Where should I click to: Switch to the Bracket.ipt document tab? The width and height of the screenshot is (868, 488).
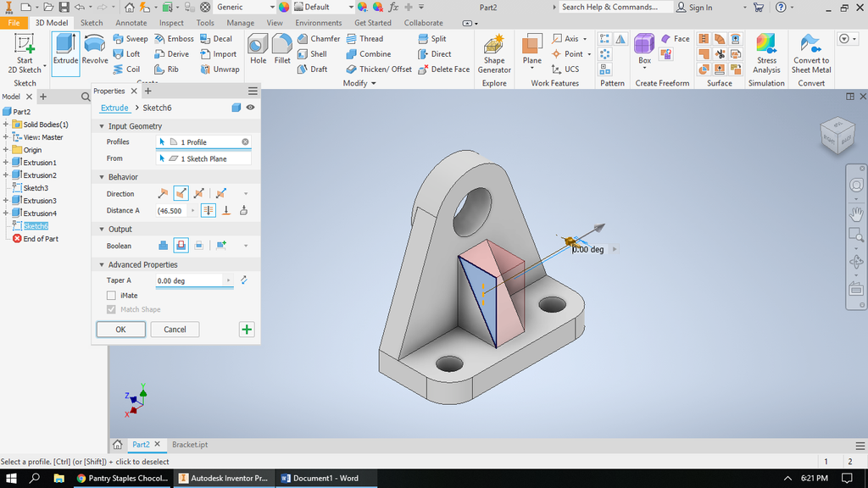[190, 444]
